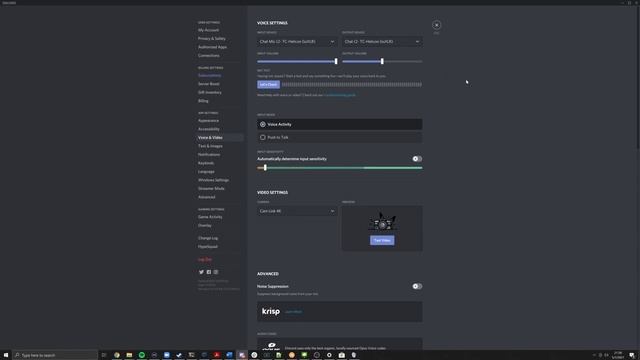Click the Test Video button

[x=382, y=240]
